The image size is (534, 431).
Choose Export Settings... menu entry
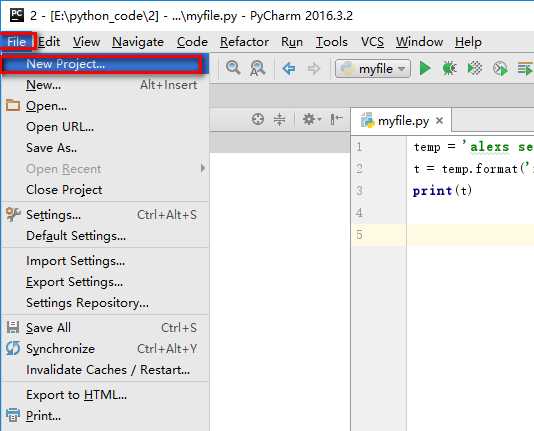tap(105, 282)
